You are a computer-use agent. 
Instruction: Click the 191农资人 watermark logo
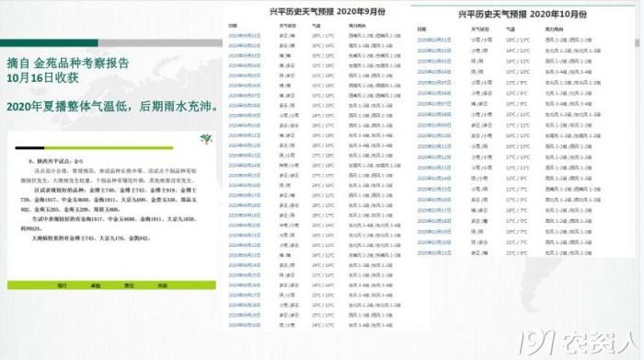click(579, 342)
